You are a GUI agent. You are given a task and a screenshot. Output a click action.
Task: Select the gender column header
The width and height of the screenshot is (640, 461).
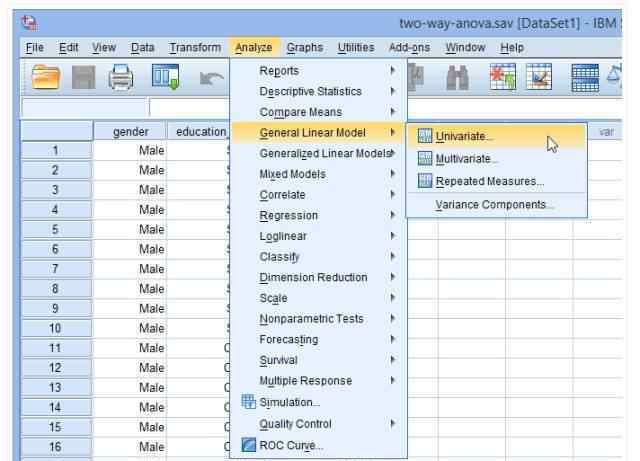point(130,131)
